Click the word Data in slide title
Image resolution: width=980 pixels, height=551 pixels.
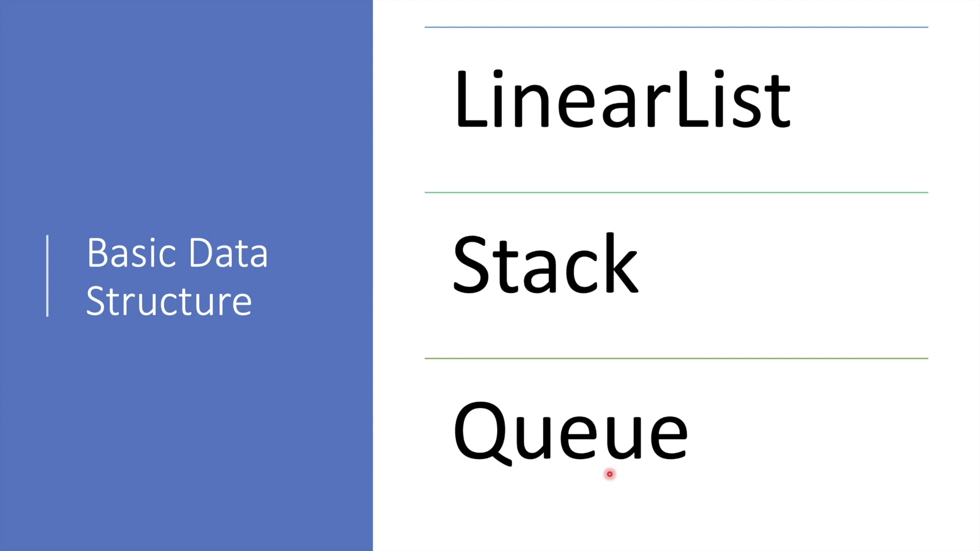[x=228, y=253]
